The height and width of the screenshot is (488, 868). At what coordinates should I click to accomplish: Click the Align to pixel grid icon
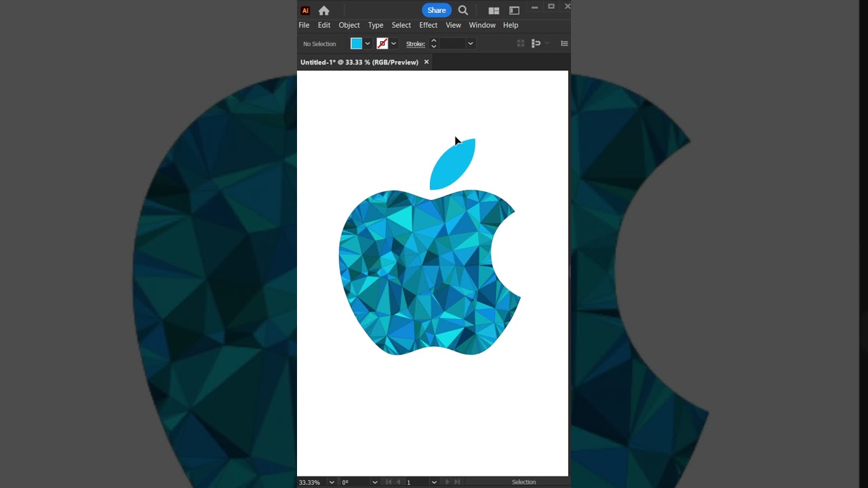pos(521,43)
